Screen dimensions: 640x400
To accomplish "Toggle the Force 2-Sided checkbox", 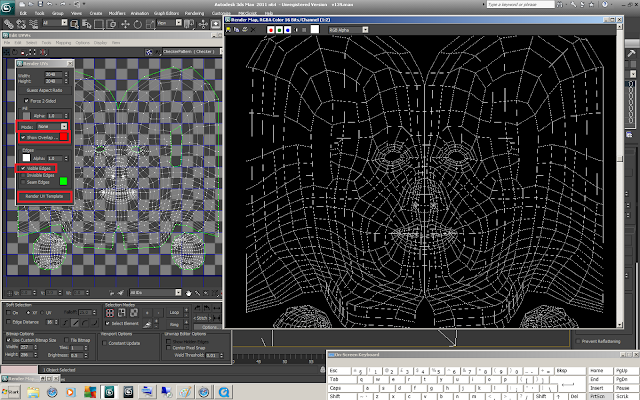I will pyautogui.click(x=27, y=101).
